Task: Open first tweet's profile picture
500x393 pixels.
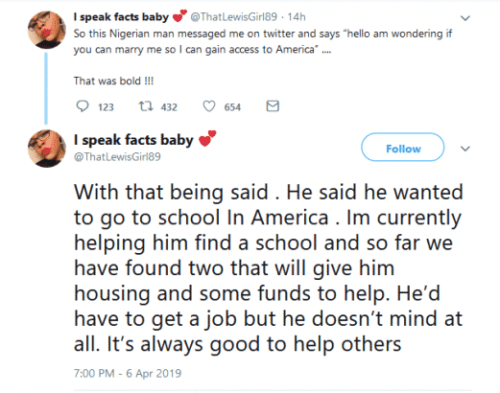Action: pos(47,30)
